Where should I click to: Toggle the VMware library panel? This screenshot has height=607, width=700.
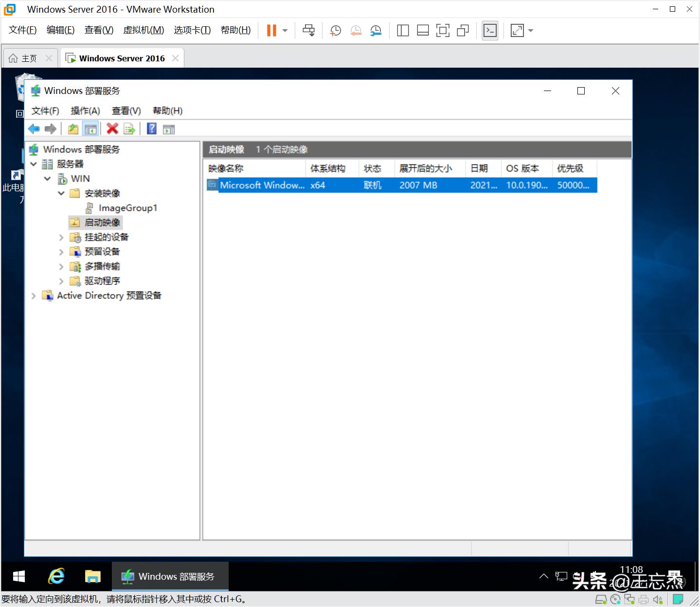click(403, 30)
